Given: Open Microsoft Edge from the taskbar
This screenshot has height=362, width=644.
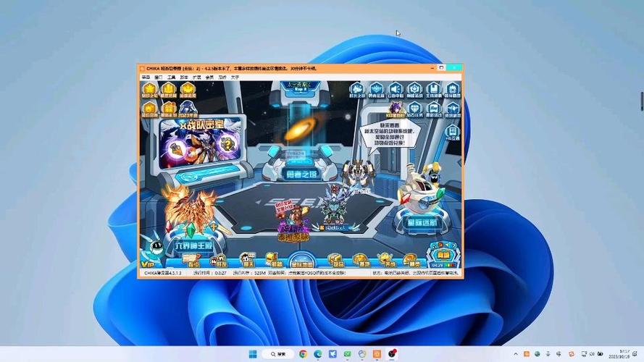Looking at the screenshot, I should pyautogui.click(x=318, y=354).
